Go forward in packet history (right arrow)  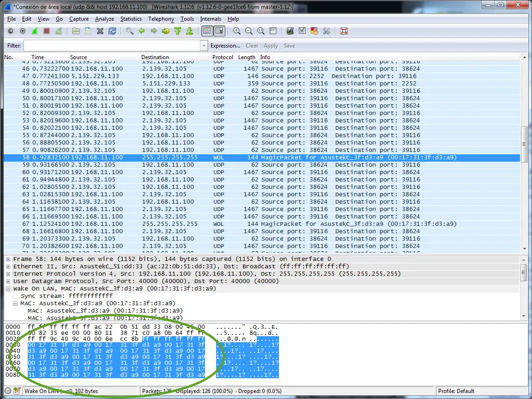tap(154, 31)
